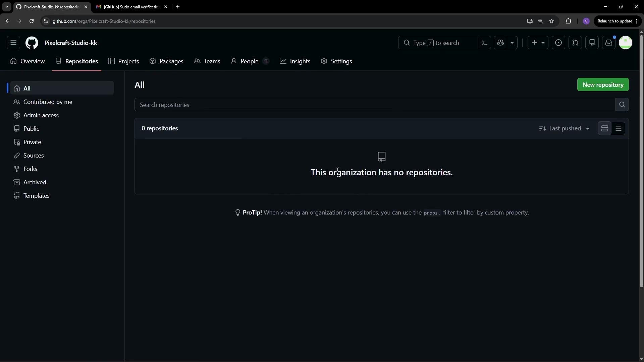View site information icon in address bar
The height and width of the screenshot is (362, 644).
pos(46,21)
